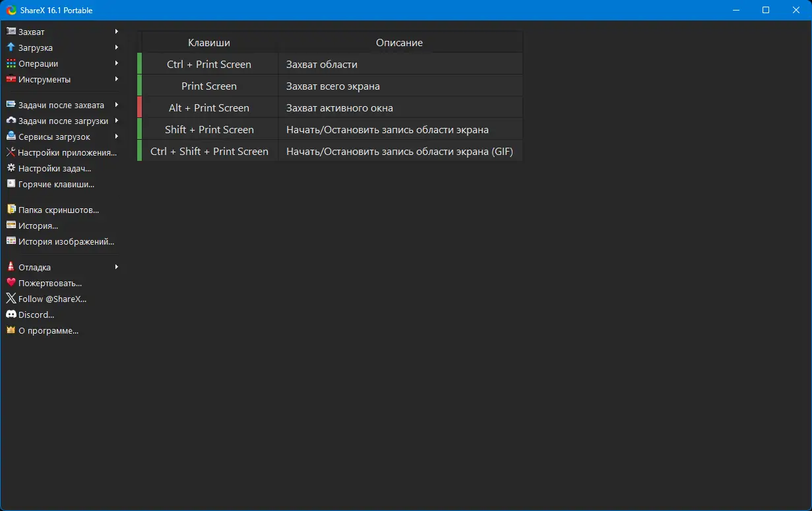The image size is (812, 511).
Task: Click Ctrl + Shift + Print Screen cell
Action: pos(209,151)
